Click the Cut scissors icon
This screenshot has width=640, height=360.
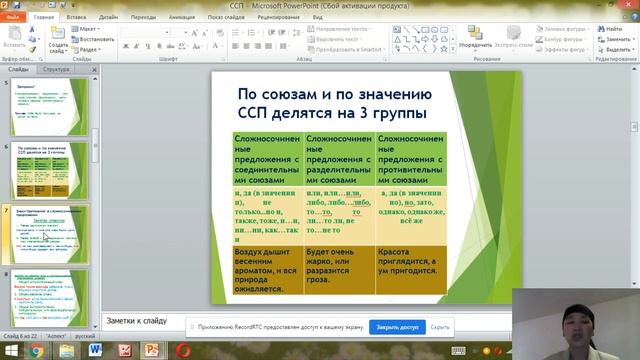[32, 29]
